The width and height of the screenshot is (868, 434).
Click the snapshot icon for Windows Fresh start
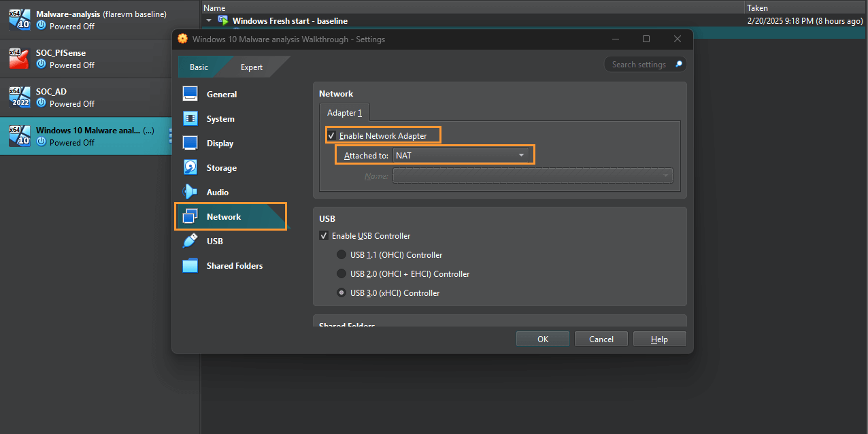click(222, 20)
